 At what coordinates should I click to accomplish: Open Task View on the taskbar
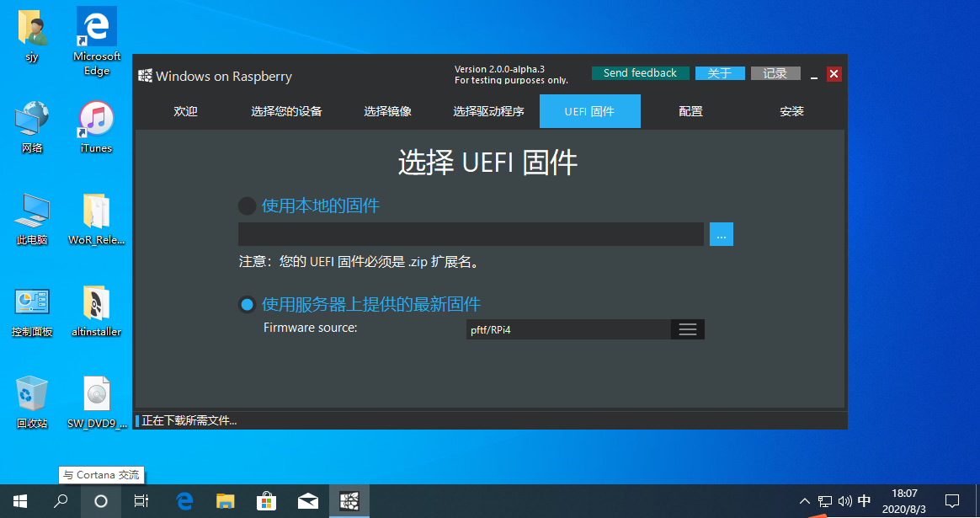pos(141,501)
